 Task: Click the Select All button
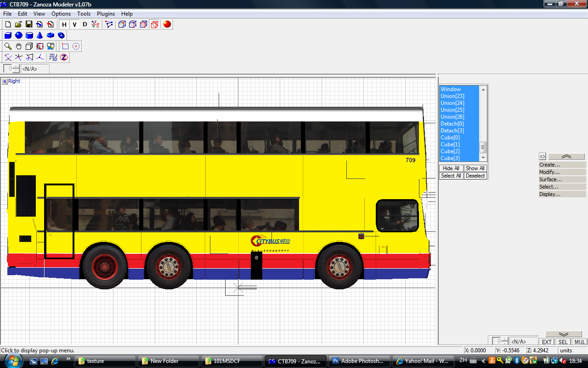click(x=451, y=176)
